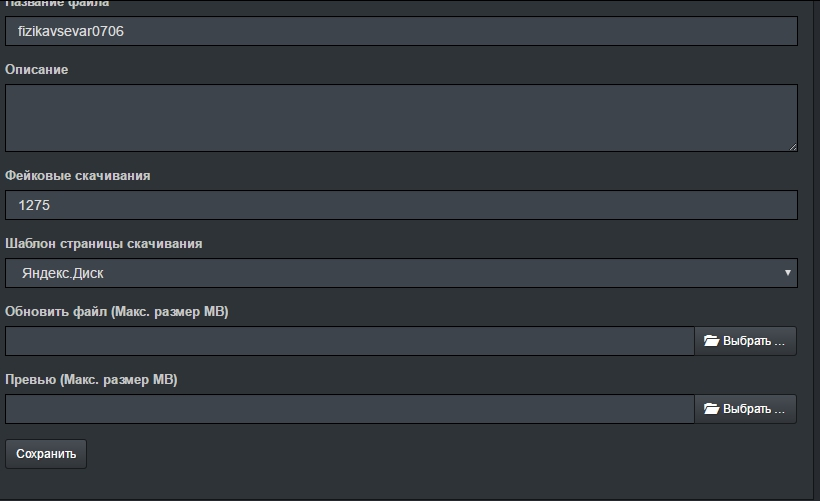Click the Название файла label at top
The image size is (820, 501).
pyautogui.click(x=57, y=4)
